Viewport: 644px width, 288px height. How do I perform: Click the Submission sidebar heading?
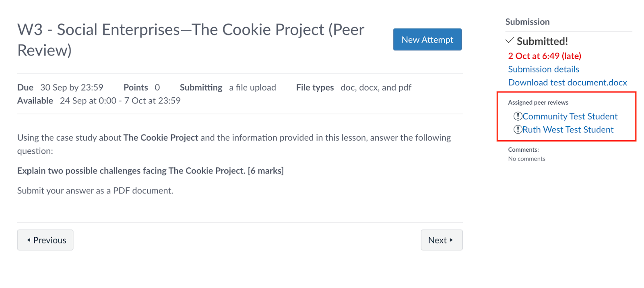pyautogui.click(x=527, y=22)
